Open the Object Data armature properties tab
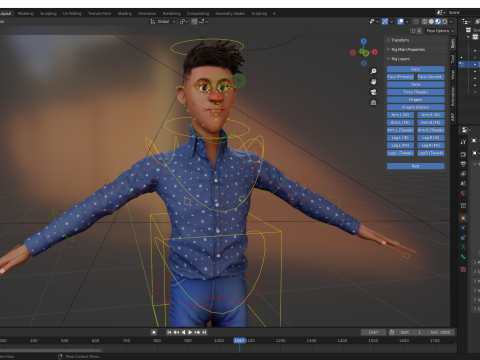Image resolution: width=480 pixels, height=360 pixels. 463,247
